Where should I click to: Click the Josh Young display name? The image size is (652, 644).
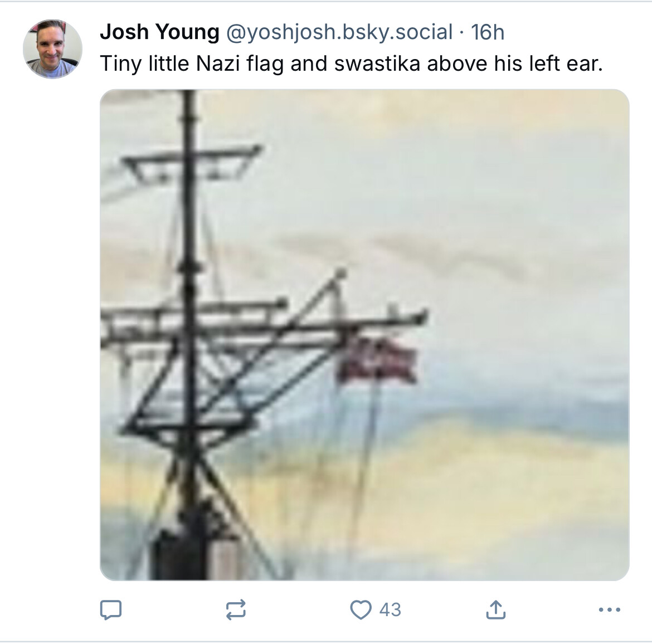(159, 32)
